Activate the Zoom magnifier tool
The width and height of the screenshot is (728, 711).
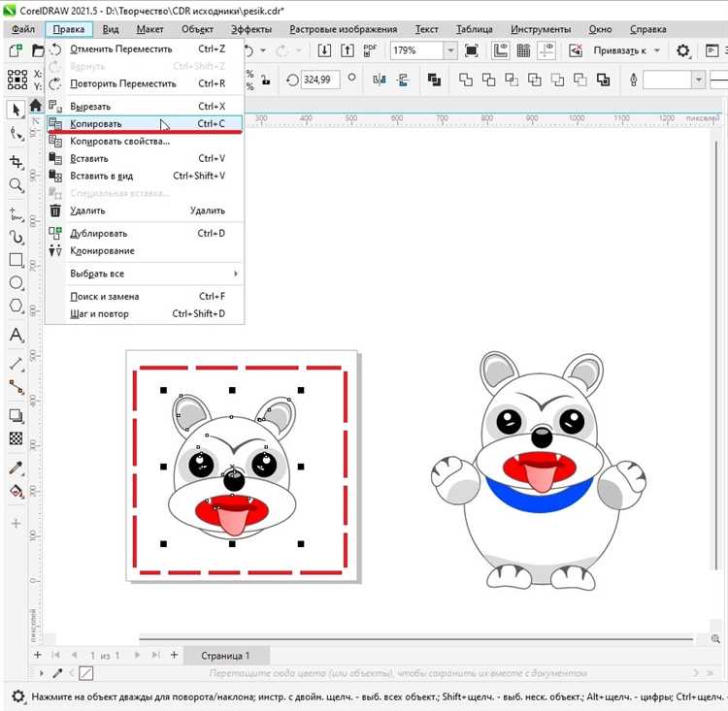[x=16, y=185]
